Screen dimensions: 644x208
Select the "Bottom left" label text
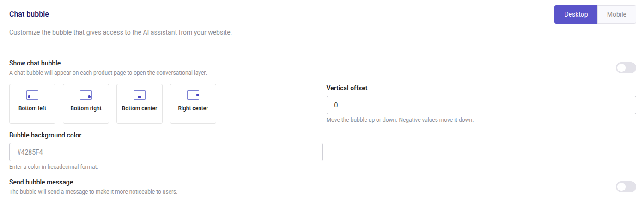(32, 108)
